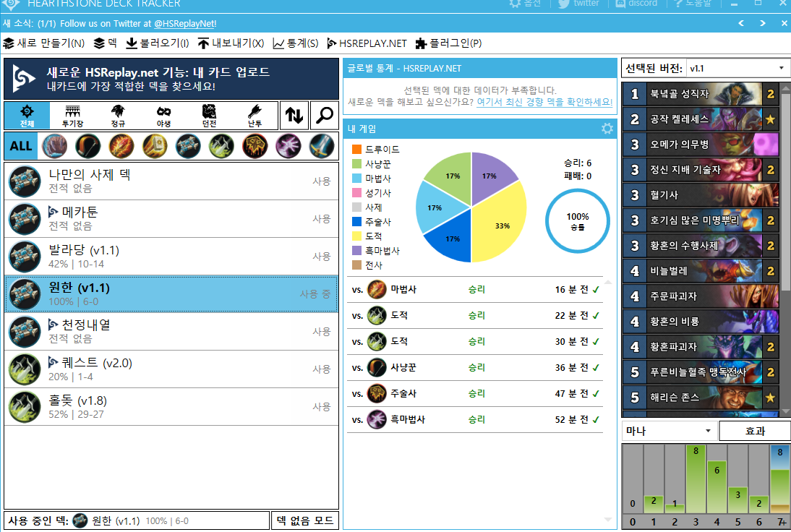Image resolution: width=791 pixels, height=532 pixels.
Task: Filter decks by Warrior class icon
Action: pyautogui.click(x=321, y=146)
